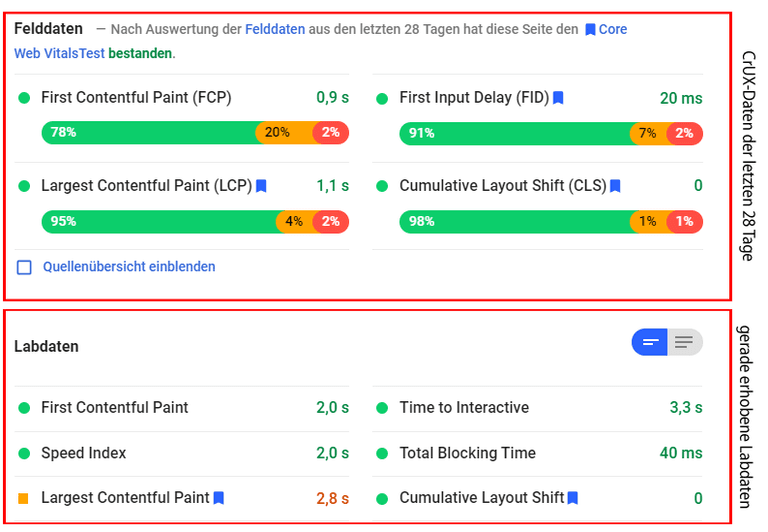Switch to compact view in Labdaten toggle

tap(650, 343)
